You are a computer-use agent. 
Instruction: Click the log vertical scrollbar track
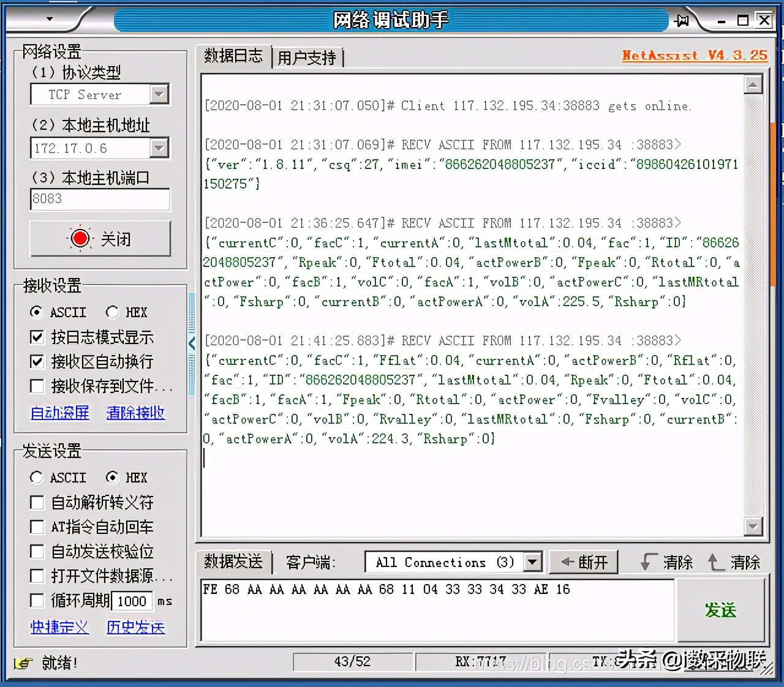(753, 305)
